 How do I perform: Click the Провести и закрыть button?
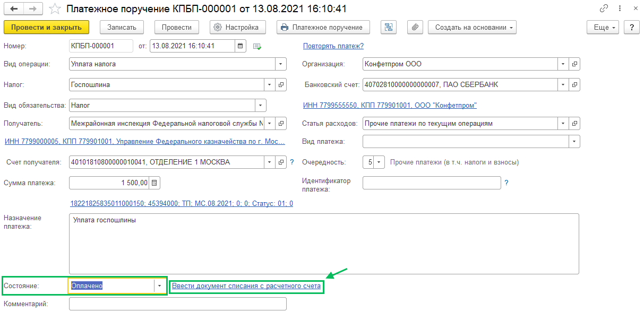click(46, 28)
